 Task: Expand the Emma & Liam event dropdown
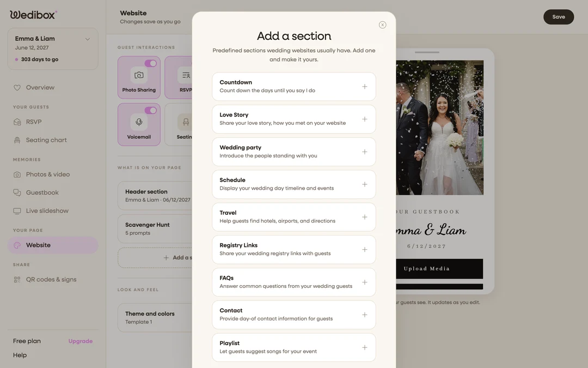tap(87, 39)
